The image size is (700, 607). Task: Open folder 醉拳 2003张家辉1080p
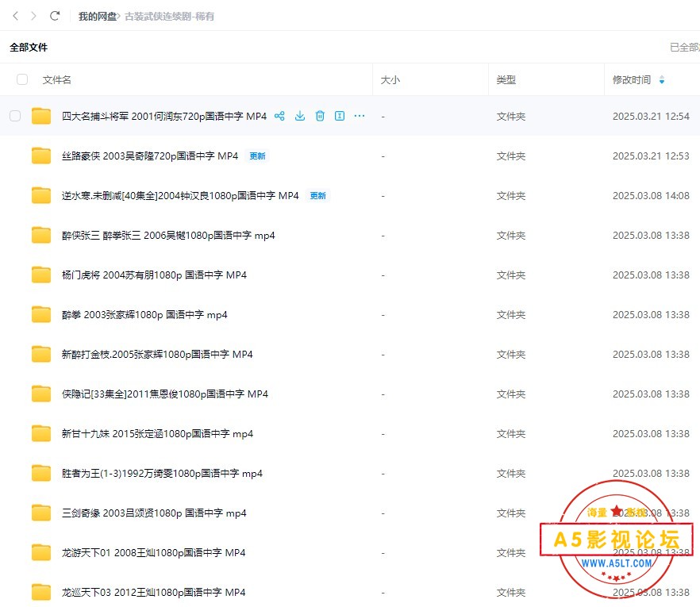pos(144,315)
